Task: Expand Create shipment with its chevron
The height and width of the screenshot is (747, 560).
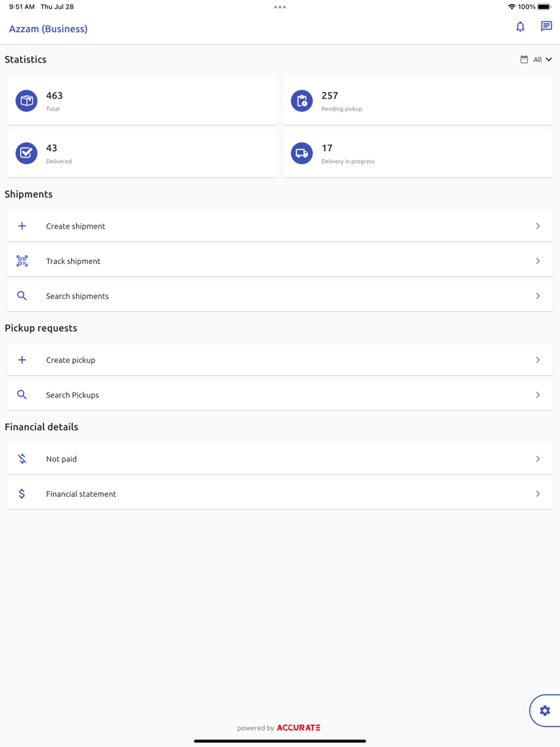Action: click(538, 226)
